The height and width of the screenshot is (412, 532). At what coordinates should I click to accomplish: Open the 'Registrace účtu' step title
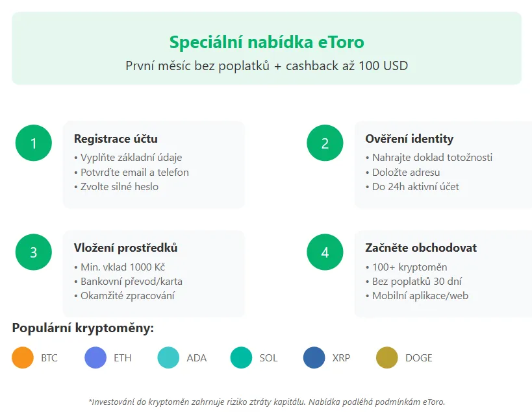click(116, 139)
